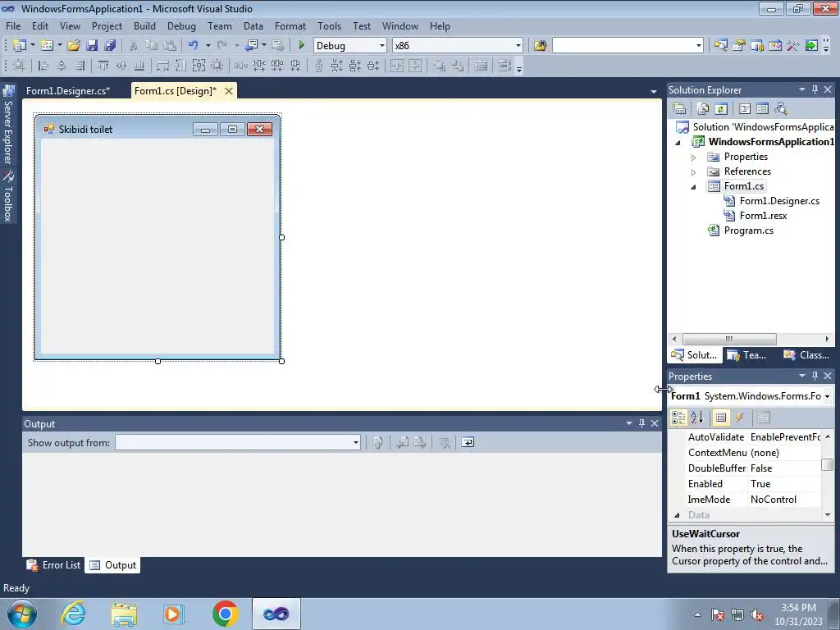Open Solution Explorer from the main toolbar icon
This screenshot has height=630, width=840.
pyautogui.click(x=721, y=46)
